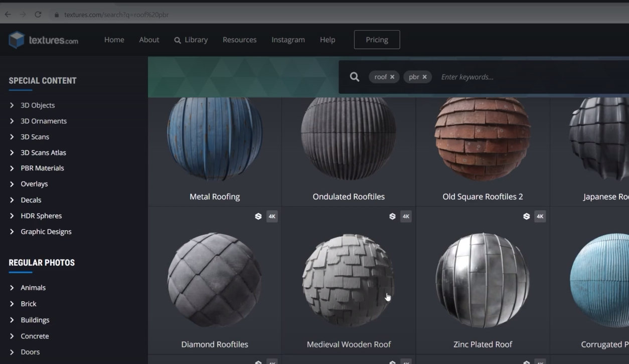Remove the pbr keyword tag

pos(424,77)
